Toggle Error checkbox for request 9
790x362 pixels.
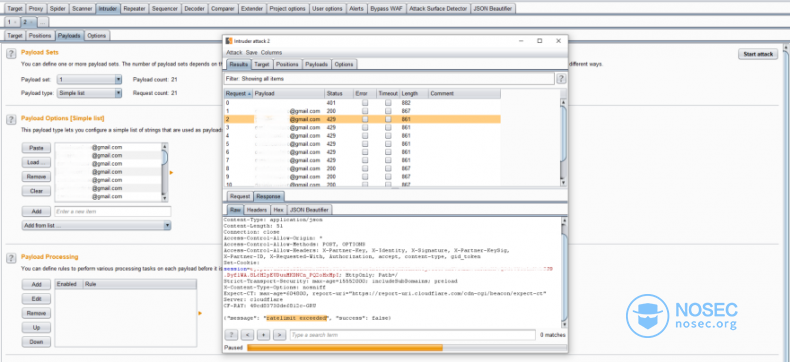point(365,176)
